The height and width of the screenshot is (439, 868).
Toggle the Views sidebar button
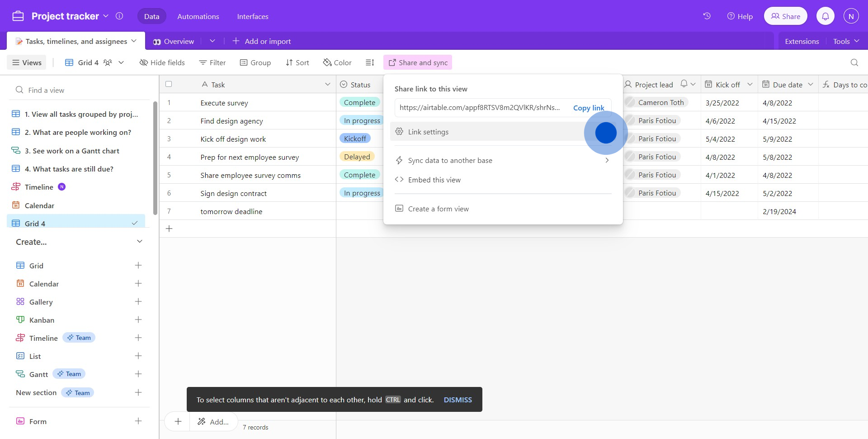(27, 62)
